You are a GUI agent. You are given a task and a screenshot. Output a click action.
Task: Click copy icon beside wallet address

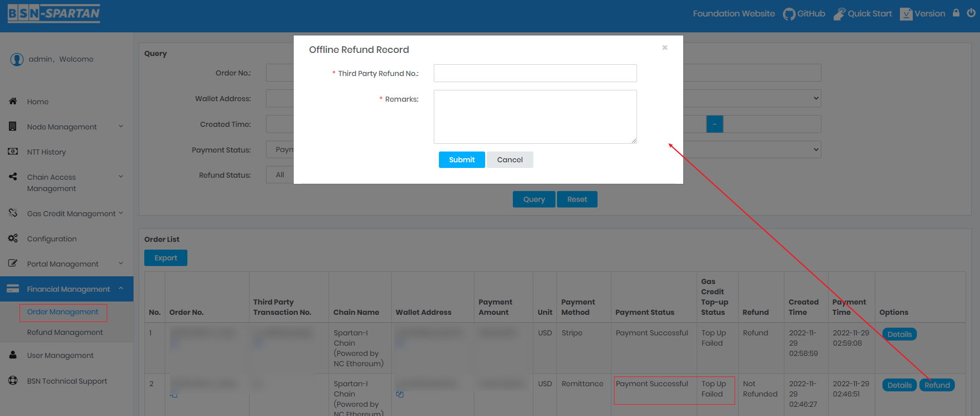coord(399,394)
